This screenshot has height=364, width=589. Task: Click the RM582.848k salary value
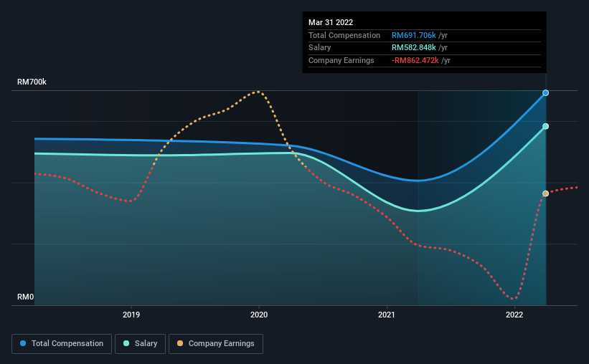coord(413,48)
